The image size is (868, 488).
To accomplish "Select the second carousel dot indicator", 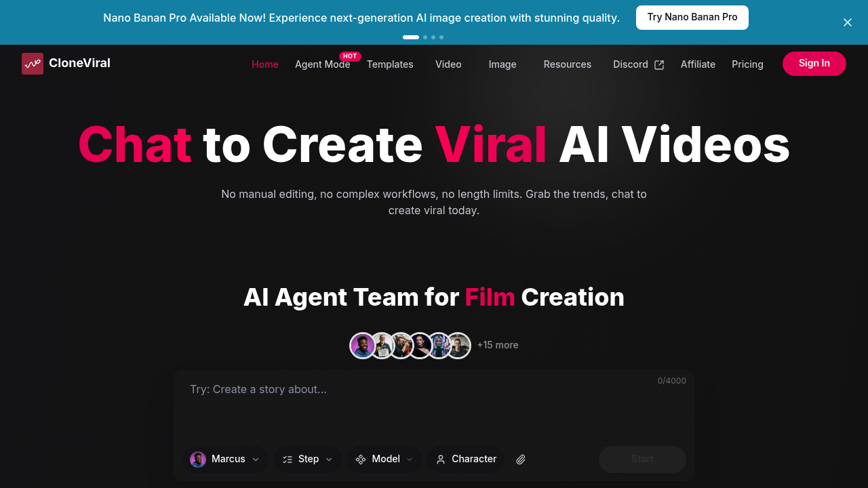I will 425,37.
